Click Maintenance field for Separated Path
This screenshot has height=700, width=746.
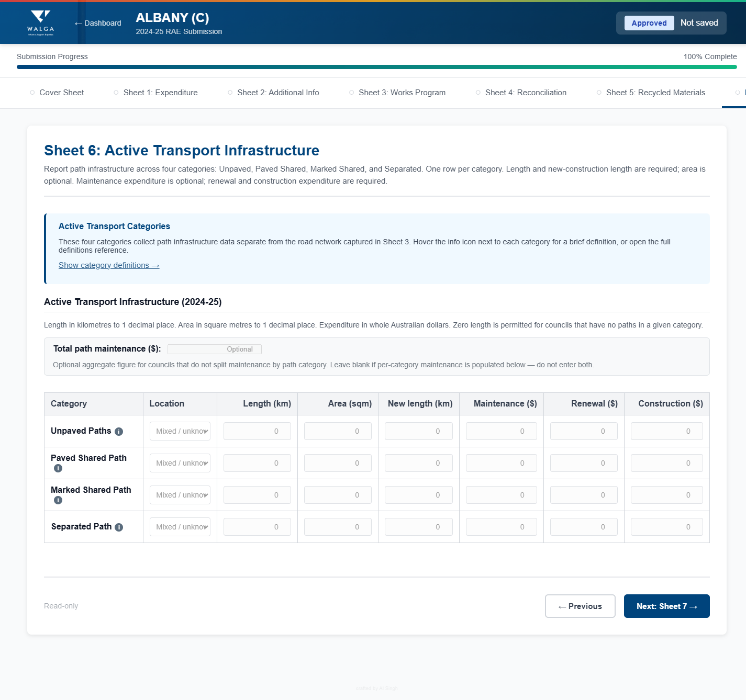tap(502, 527)
